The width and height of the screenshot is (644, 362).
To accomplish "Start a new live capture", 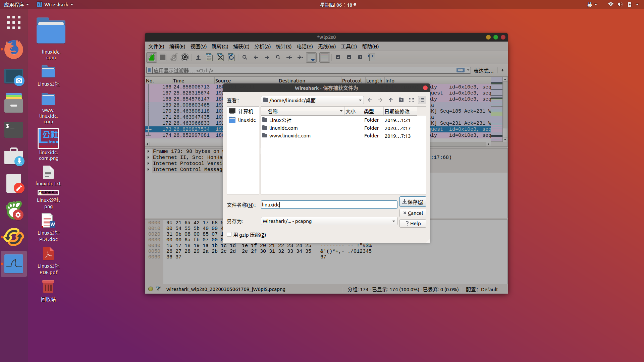I will 151,57.
